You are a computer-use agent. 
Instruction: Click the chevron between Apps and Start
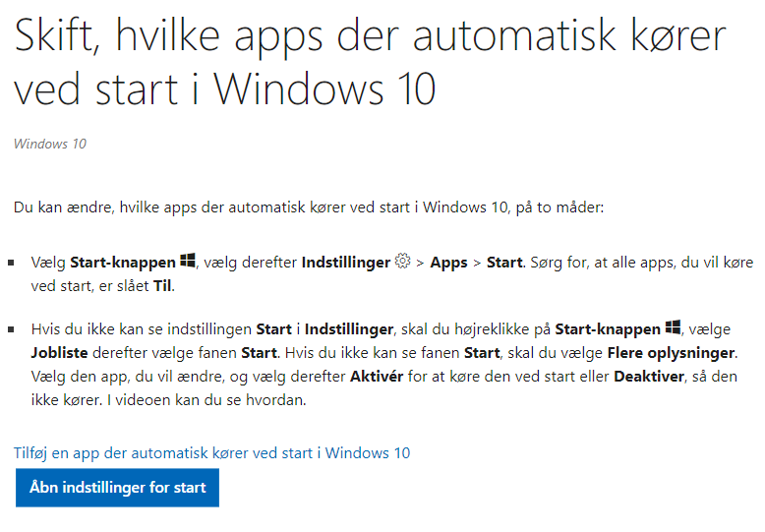[477, 264]
